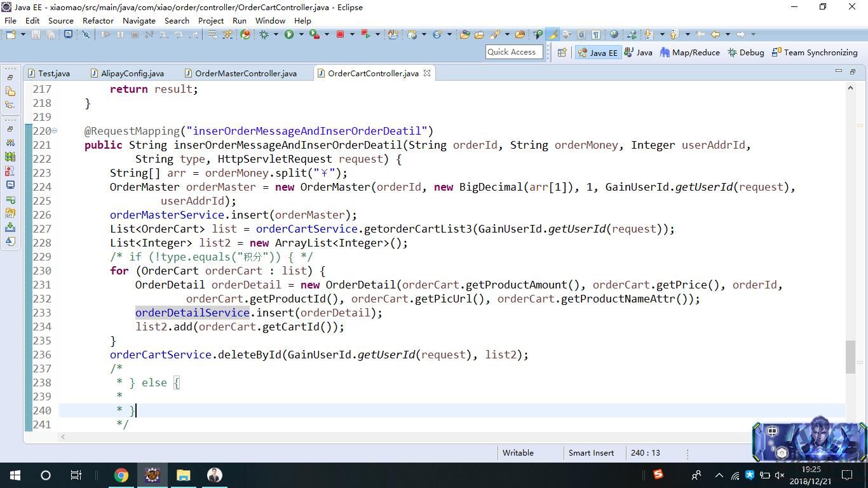
Task: Open the Windows Start menu
Action: click(15, 475)
